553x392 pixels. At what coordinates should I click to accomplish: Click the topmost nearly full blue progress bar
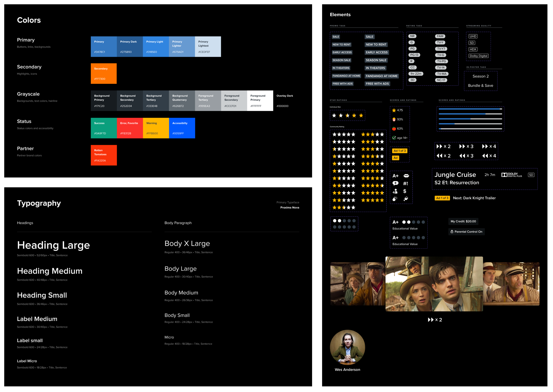(470, 109)
